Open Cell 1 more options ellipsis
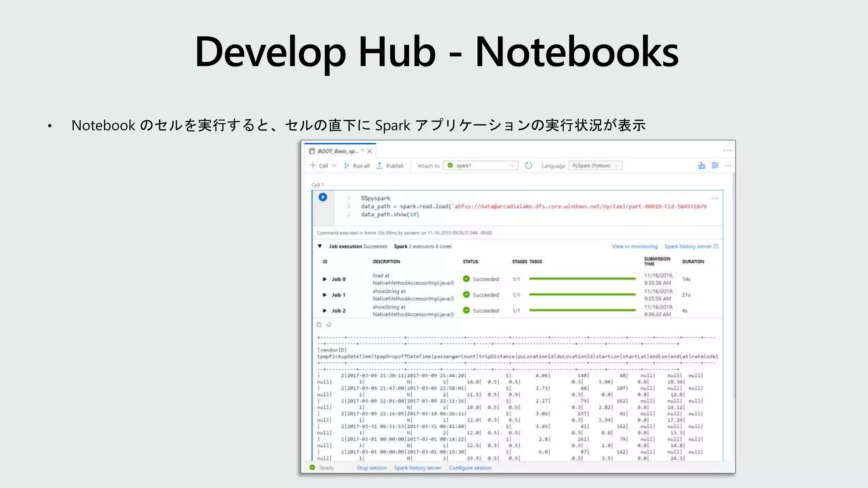This screenshot has width=868, height=488. [715, 198]
